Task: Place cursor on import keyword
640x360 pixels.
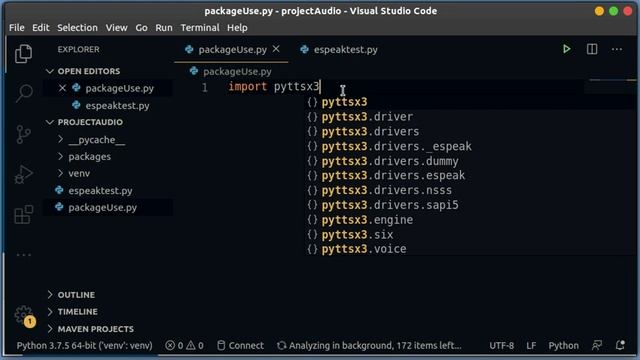Action: [x=247, y=87]
